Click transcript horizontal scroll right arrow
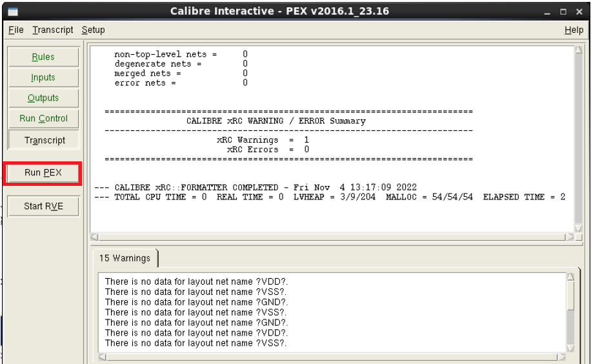 pos(570,238)
